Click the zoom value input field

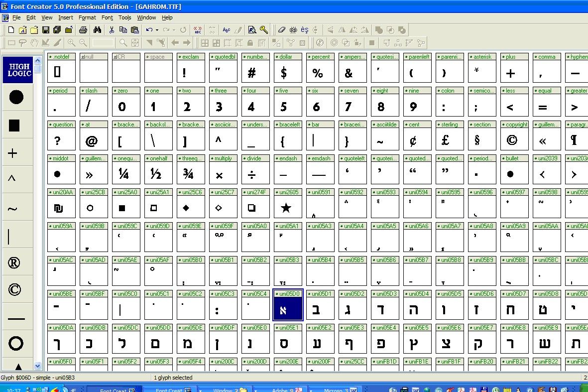click(x=103, y=43)
